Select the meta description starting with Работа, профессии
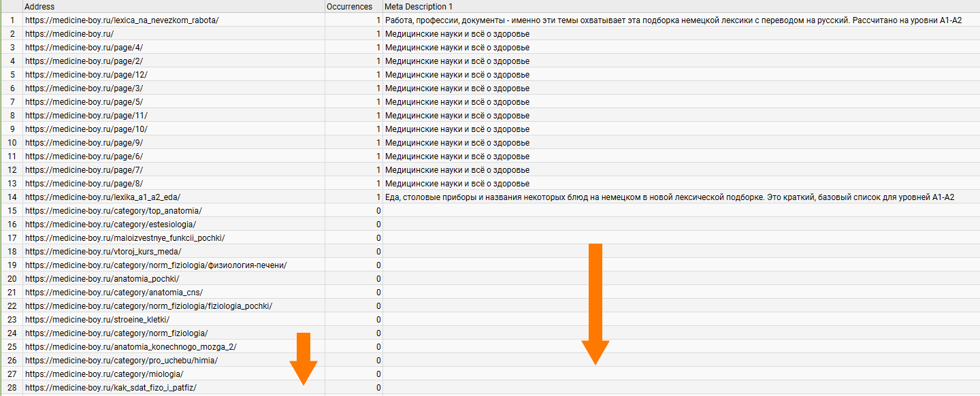The width and height of the screenshot is (980, 396). click(681, 20)
